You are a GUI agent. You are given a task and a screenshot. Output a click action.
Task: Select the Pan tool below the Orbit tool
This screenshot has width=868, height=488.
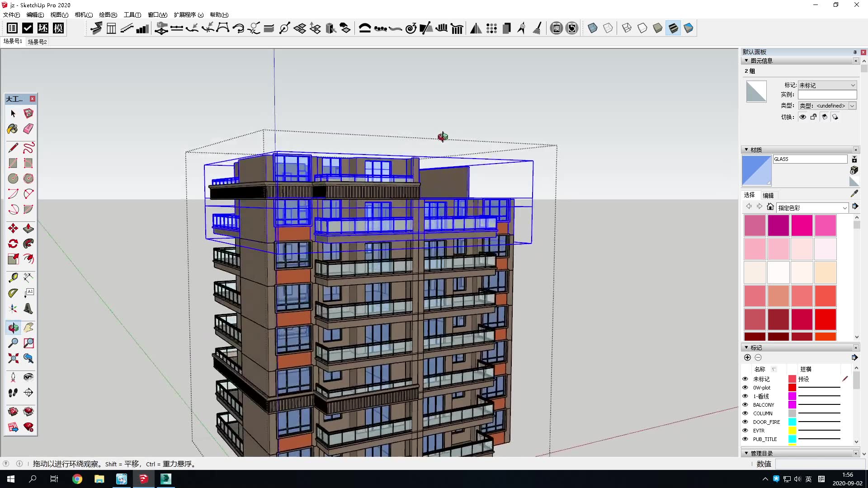(28, 328)
